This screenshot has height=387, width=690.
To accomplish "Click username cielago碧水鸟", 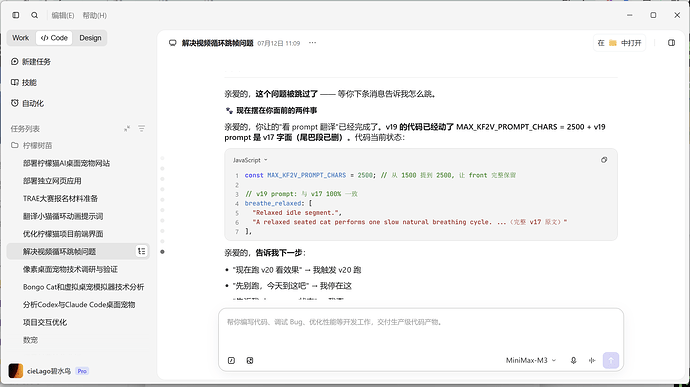I will click(49, 371).
